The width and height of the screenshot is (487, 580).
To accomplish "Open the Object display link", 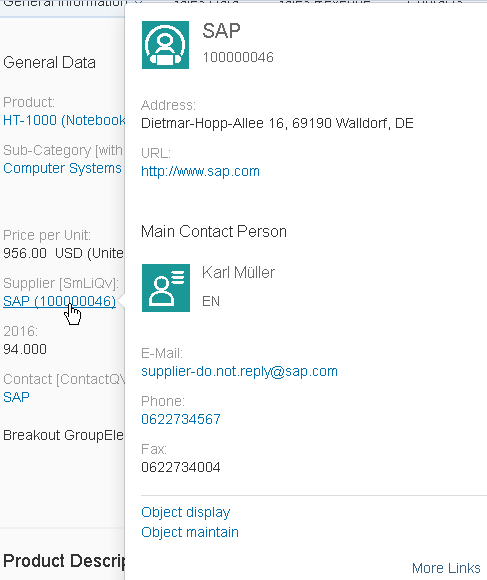I will pos(186,512).
